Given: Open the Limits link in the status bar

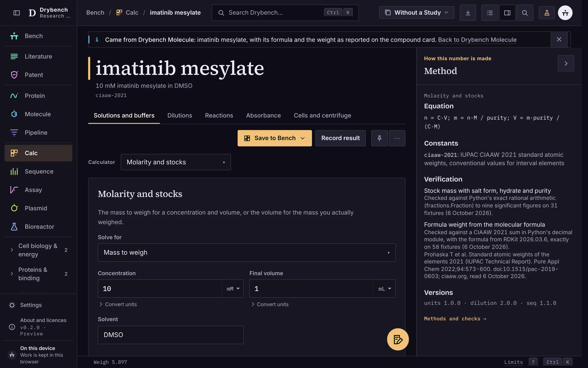Looking at the screenshot, I should click(x=513, y=362).
